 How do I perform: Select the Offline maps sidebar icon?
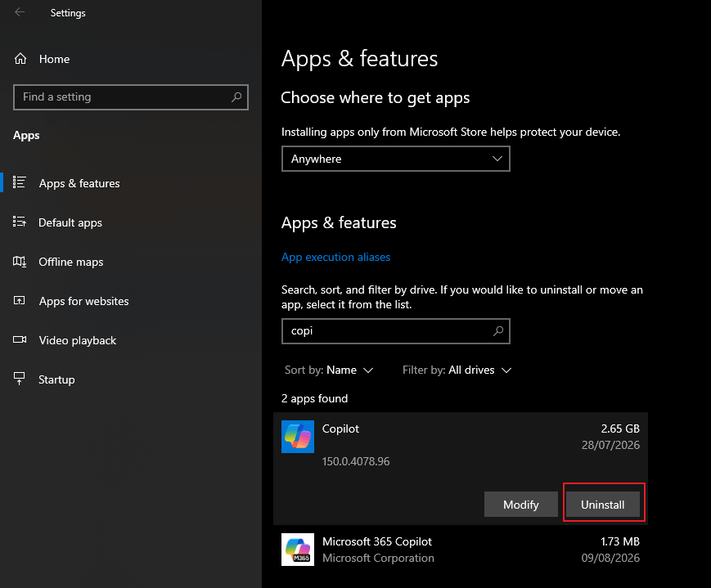[19, 261]
